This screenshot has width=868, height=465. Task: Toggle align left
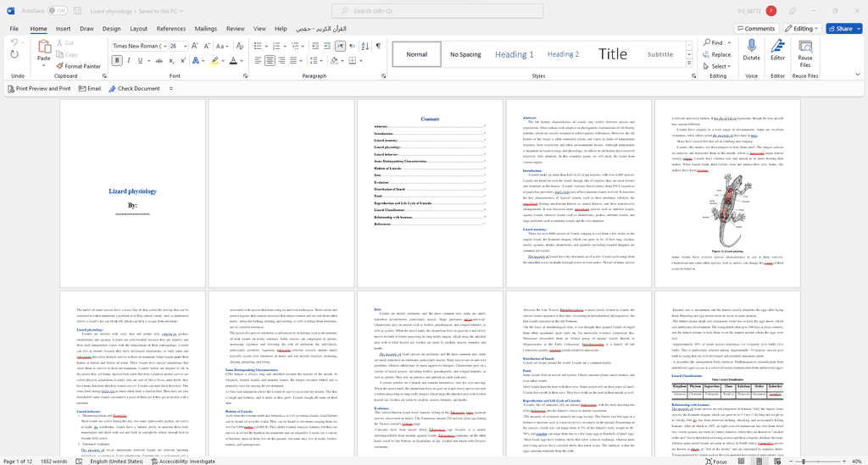coord(258,60)
